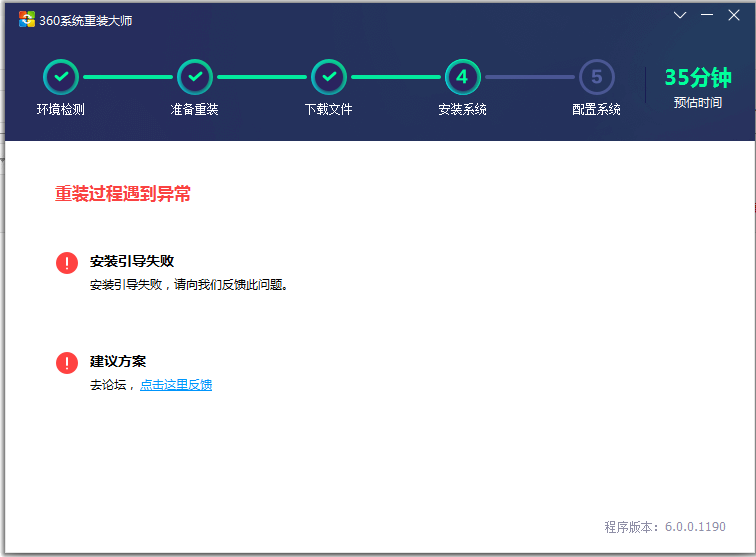This screenshot has height=557, width=756.
Task: Click the 准备重装 step checkmark circle
Action: pyautogui.click(x=195, y=77)
